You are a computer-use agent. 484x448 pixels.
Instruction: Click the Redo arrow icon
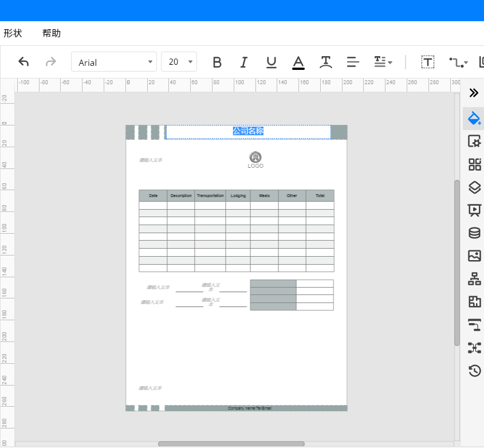(x=50, y=62)
